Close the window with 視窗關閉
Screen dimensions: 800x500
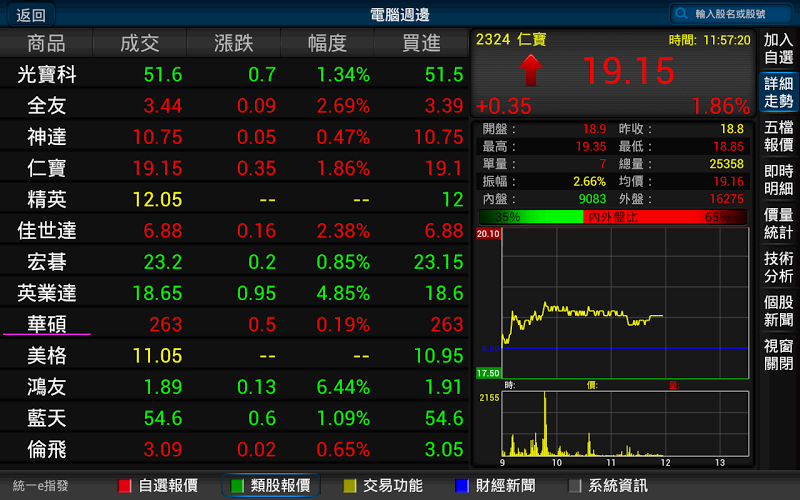779,356
